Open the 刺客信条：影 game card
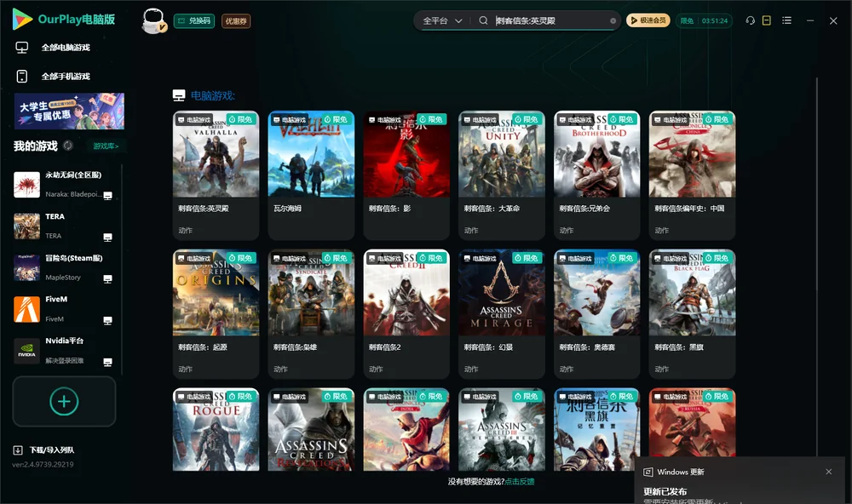This screenshot has height=504, width=852. pyautogui.click(x=406, y=175)
